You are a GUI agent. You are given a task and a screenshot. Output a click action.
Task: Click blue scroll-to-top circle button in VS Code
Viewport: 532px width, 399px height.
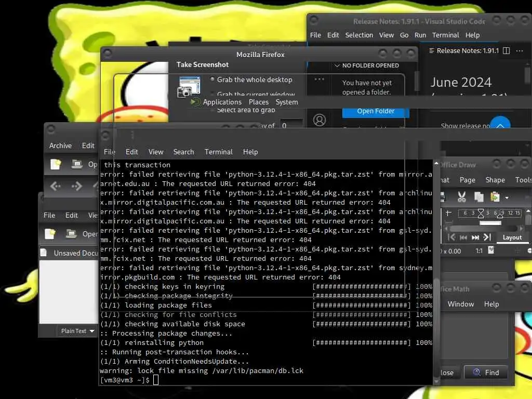pos(500,123)
